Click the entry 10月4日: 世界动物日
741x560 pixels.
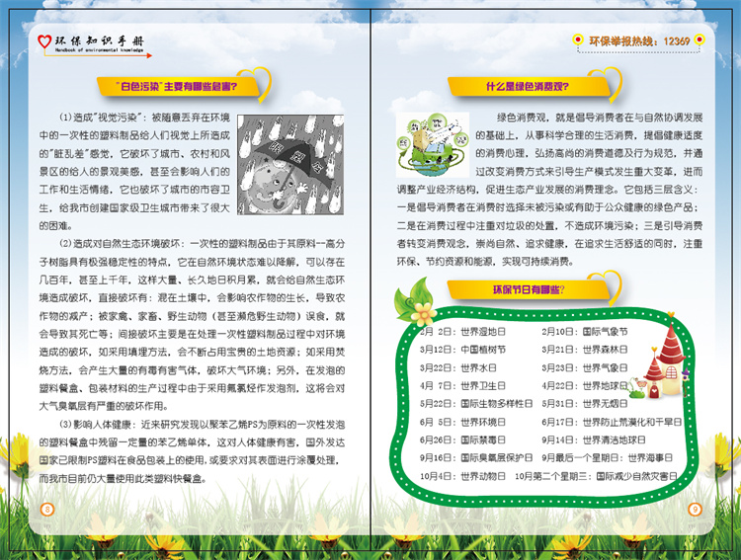pyautogui.click(x=462, y=476)
